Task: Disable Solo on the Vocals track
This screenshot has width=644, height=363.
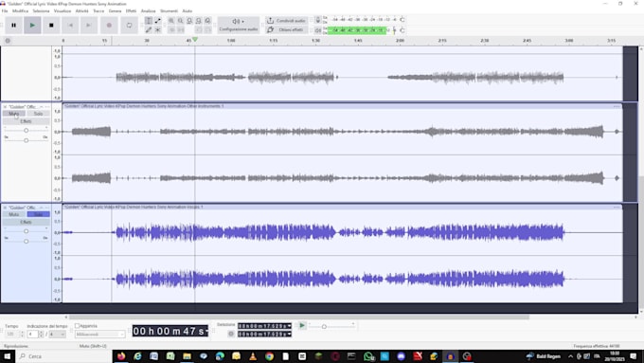Action: (38, 214)
